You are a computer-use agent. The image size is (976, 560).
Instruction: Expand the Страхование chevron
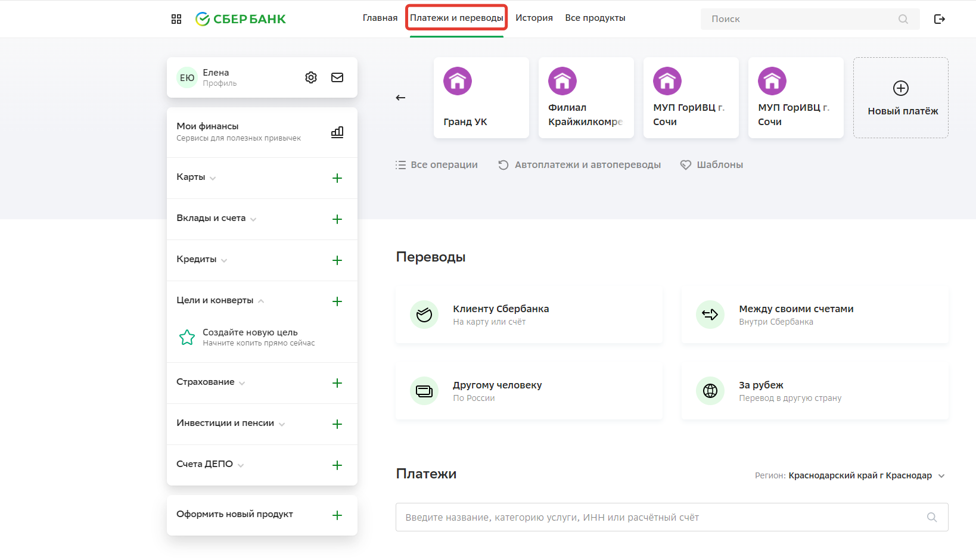pos(242,383)
